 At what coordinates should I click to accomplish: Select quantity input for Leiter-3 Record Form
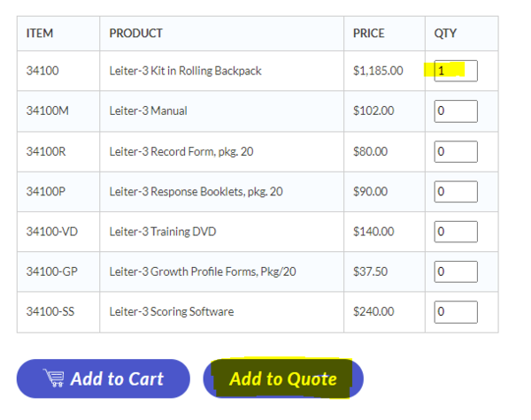(x=455, y=152)
